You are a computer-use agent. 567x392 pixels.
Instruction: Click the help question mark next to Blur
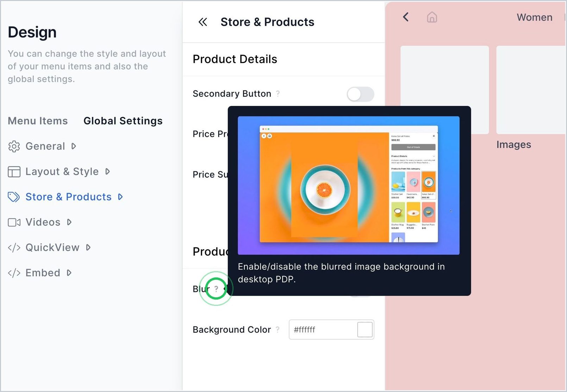(x=216, y=289)
